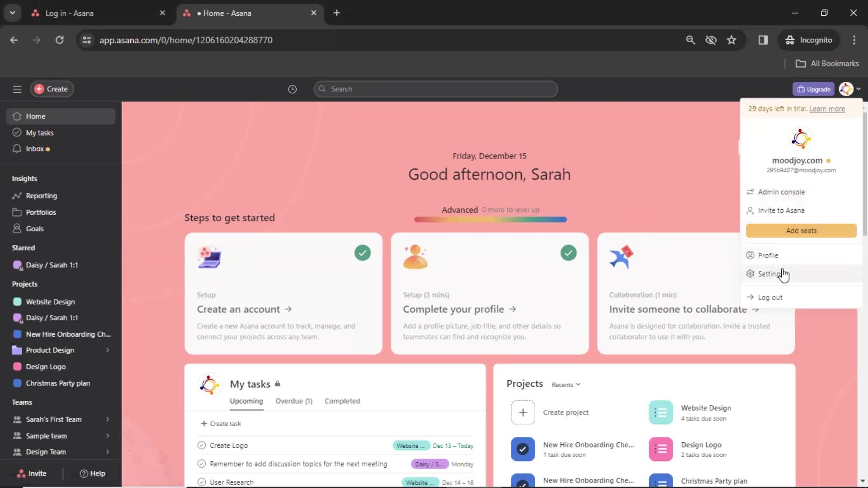Switch to Overdue (1) tab
Image resolution: width=868 pixels, height=488 pixels.
294,401
